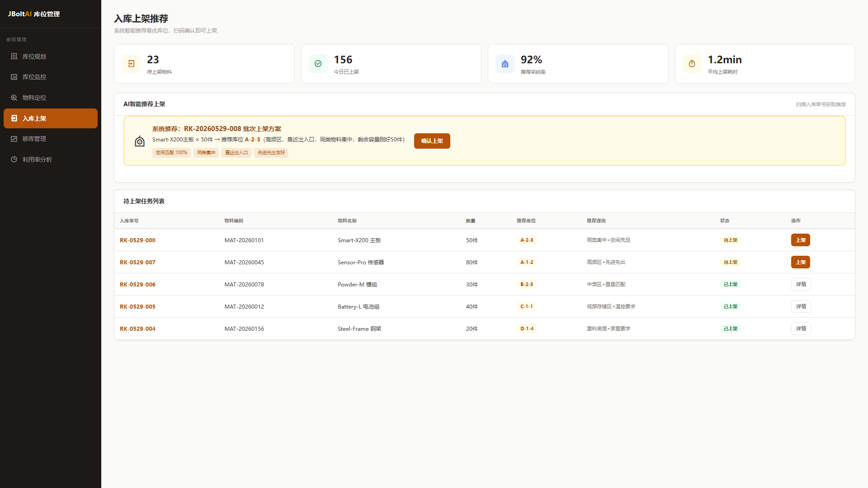
Task: Click the 入库上架 sidebar icon
Action: click(14, 118)
